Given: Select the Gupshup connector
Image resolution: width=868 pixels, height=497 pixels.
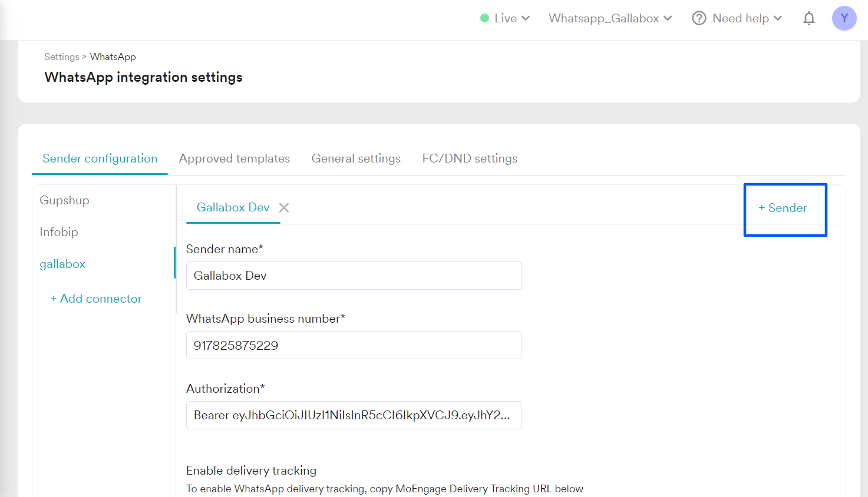Looking at the screenshot, I should coord(65,200).
